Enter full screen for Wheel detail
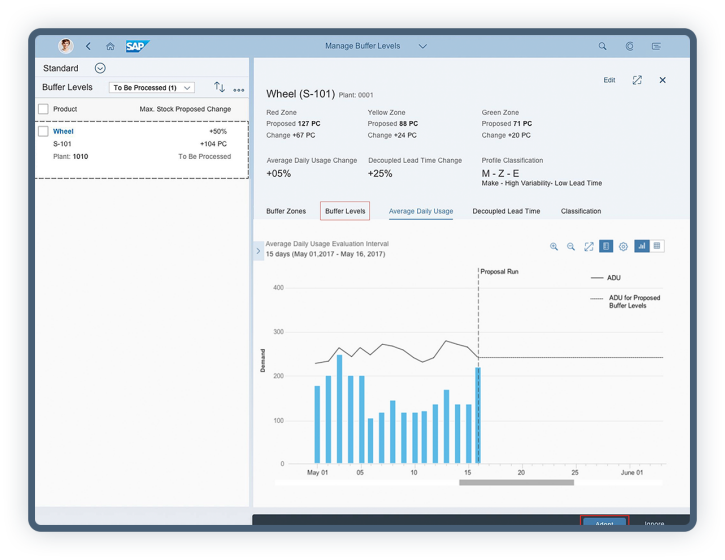 coord(637,80)
